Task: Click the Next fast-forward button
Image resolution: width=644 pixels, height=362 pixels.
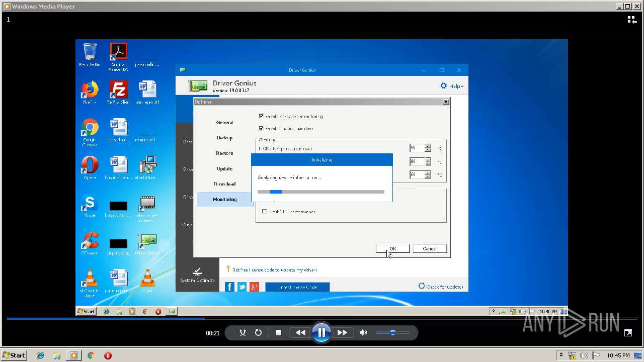Action: [x=342, y=332]
